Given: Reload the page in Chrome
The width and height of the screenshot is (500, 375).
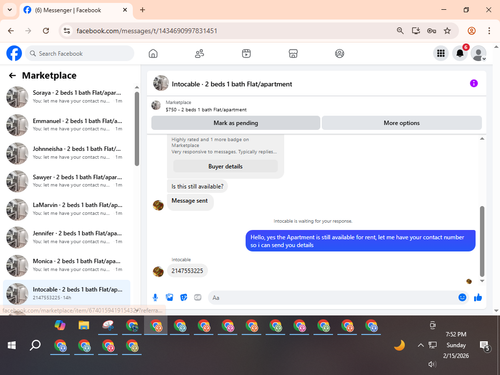Looking at the screenshot, I should point(46,31).
